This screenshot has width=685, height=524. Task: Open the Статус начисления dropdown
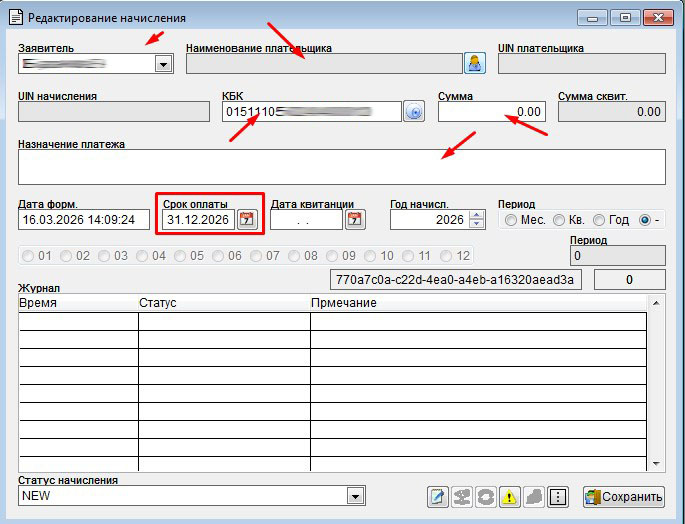(354, 496)
